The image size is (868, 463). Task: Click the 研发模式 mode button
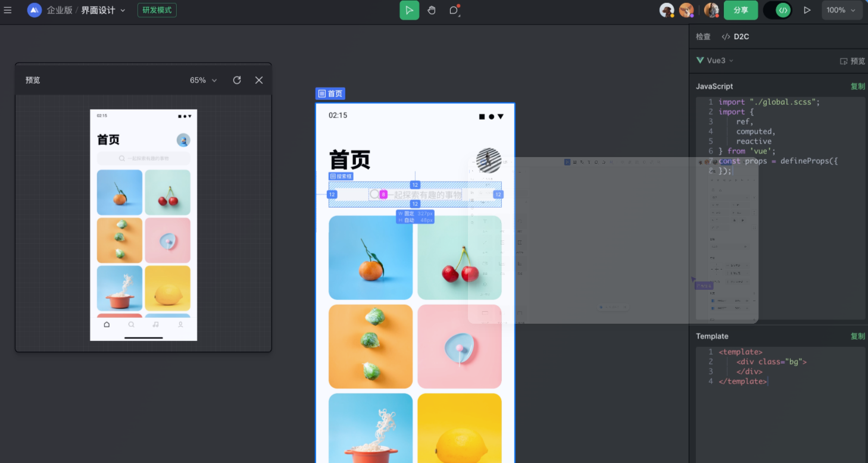pyautogui.click(x=157, y=10)
